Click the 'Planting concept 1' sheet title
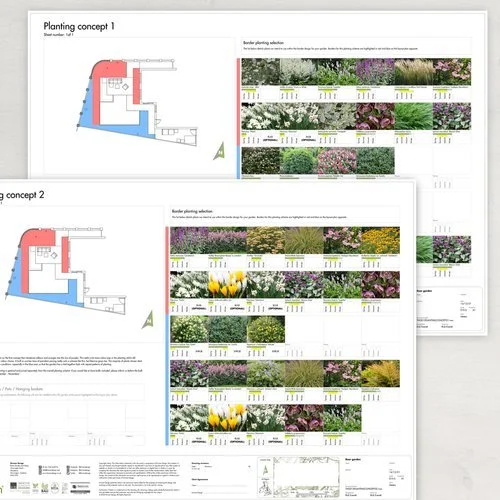This screenshot has width=500, height=500. [x=79, y=26]
